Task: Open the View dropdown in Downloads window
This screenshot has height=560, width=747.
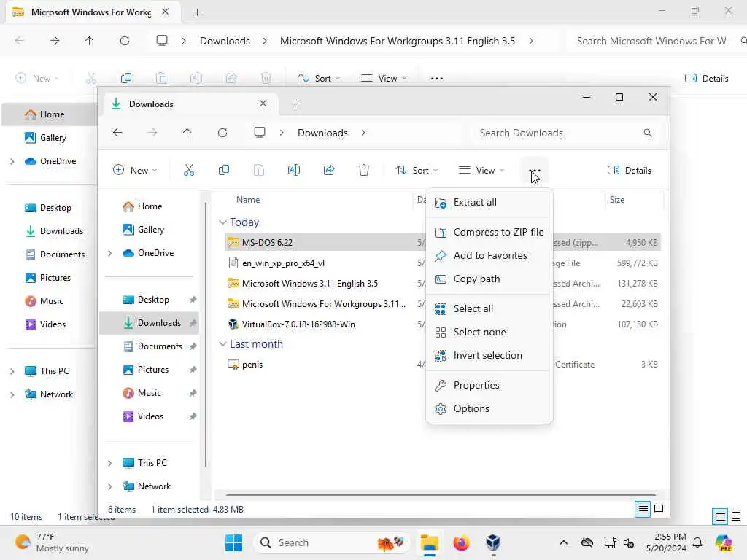Action: point(481,170)
